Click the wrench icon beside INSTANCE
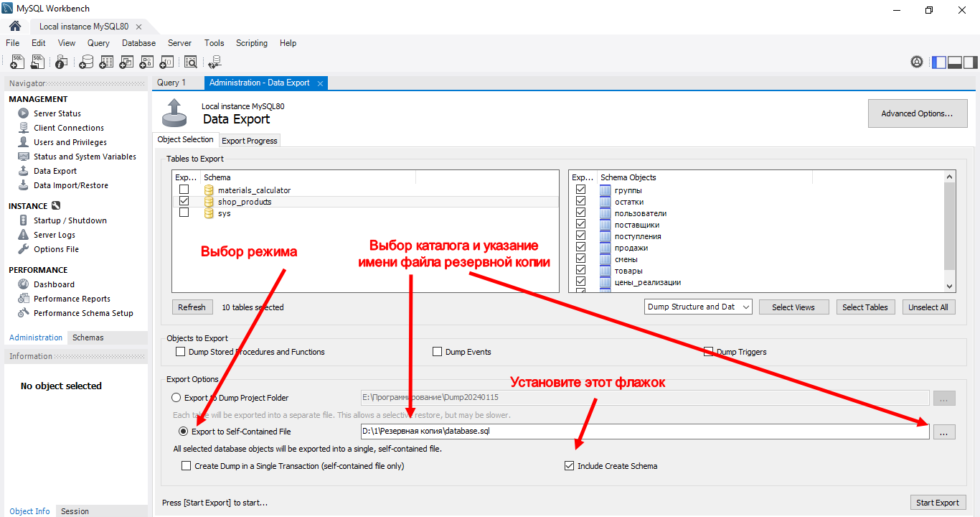Screen dimensions: 980x517 [56, 206]
